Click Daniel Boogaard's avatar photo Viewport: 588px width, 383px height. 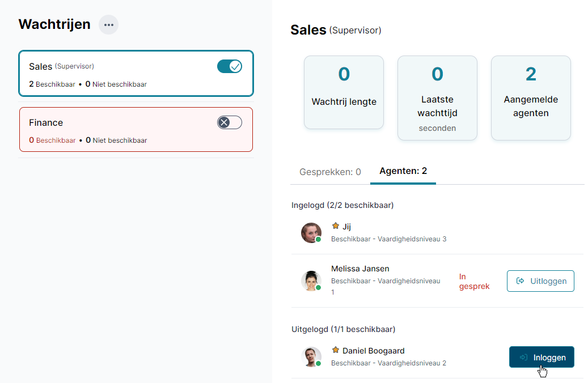click(311, 356)
